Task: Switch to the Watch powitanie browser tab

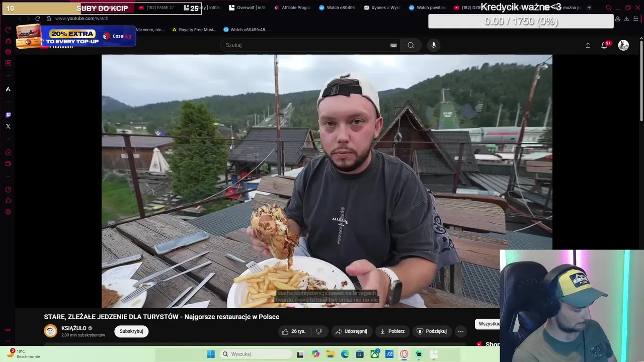Action: [x=427, y=8]
